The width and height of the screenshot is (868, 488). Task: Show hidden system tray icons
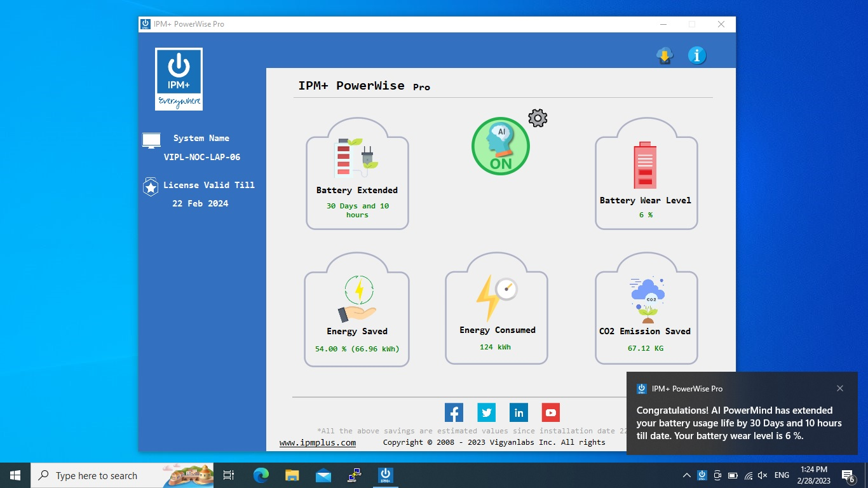686,475
